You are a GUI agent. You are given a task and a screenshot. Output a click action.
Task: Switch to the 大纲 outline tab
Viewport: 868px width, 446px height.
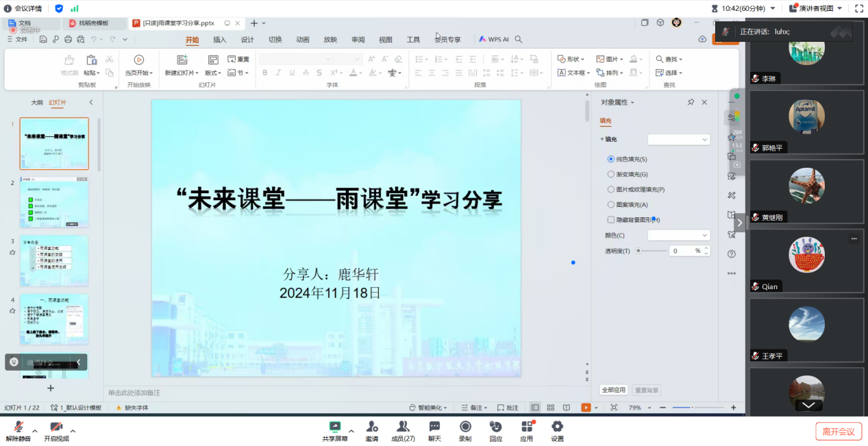click(x=37, y=103)
